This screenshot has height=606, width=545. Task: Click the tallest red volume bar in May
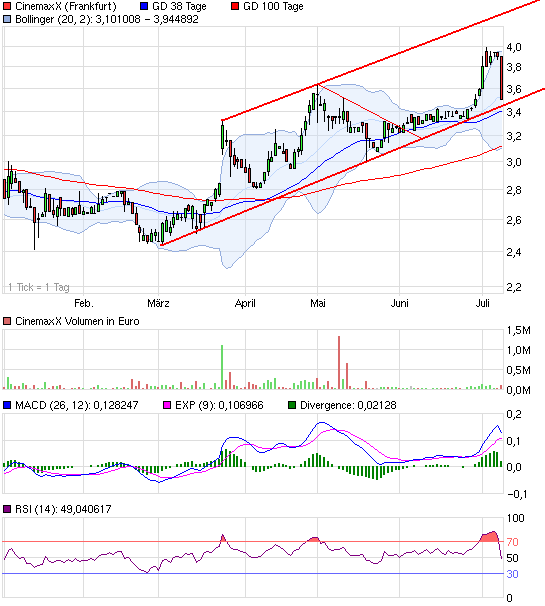tap(339, 362)
